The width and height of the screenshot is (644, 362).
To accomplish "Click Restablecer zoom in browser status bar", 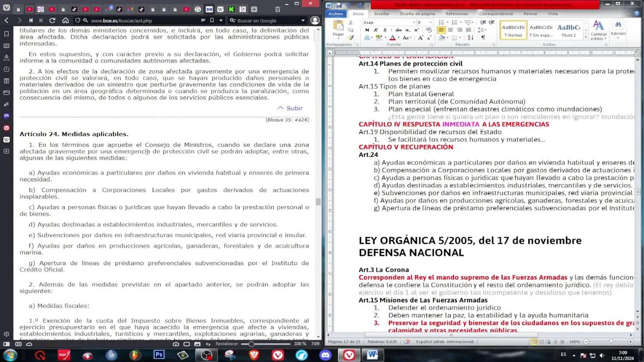I will coord(226,344).
